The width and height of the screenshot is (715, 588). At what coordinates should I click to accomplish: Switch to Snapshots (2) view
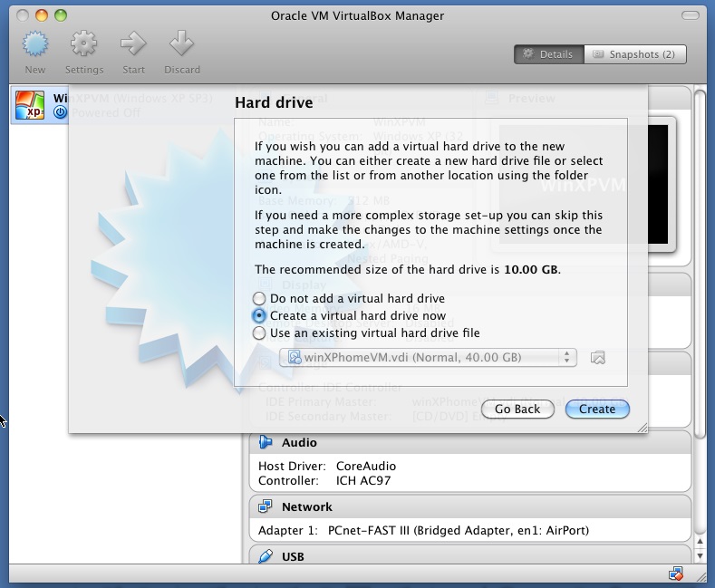(634, 54)
